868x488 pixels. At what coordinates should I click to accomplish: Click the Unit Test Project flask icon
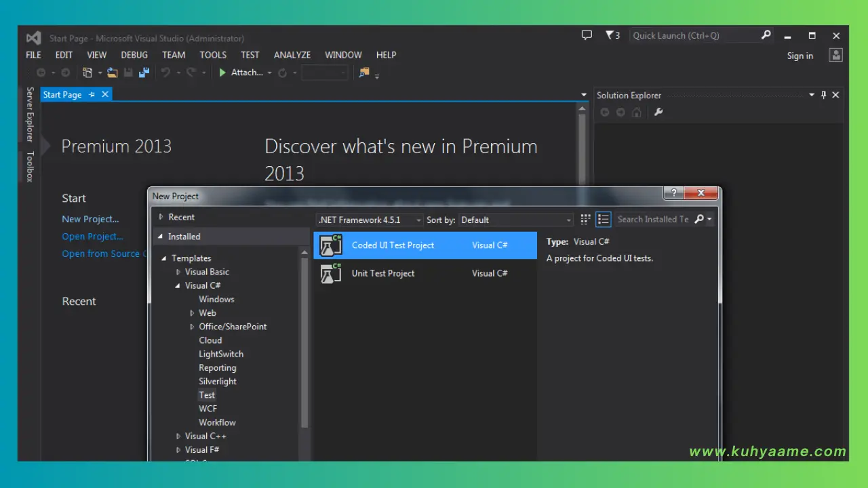tap(331, 273)
